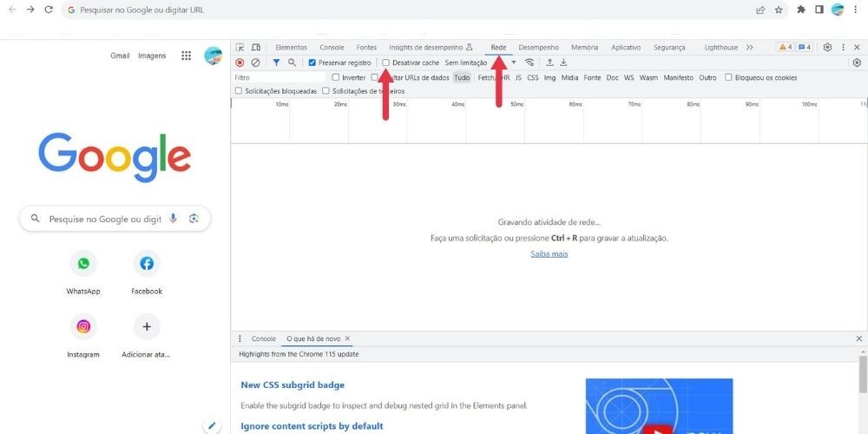Share this page icon in address bar
The width and height of the screenshot is (868, 434).
(x=760, y=10)
